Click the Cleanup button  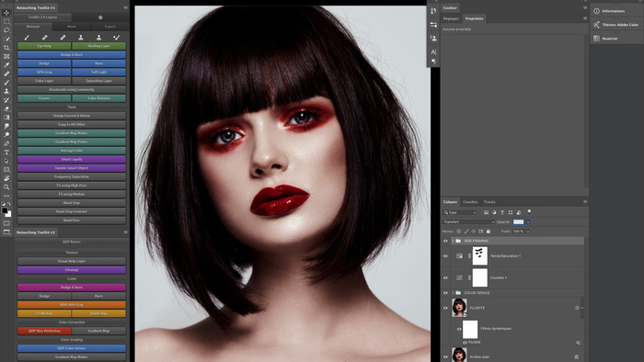72,270
